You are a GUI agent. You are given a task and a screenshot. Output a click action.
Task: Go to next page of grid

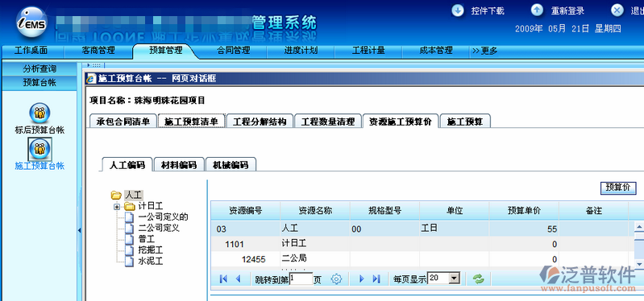(x=361, y=279)
